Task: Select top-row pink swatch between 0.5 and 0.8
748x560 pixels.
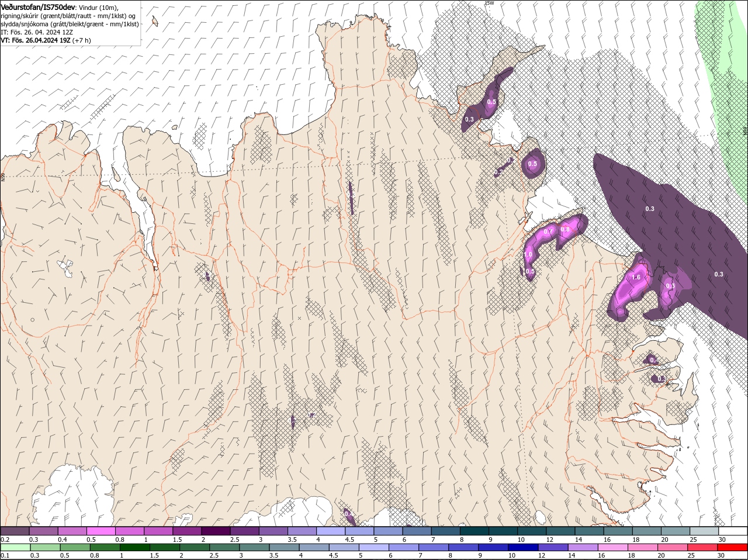Action: click(101, 531)
